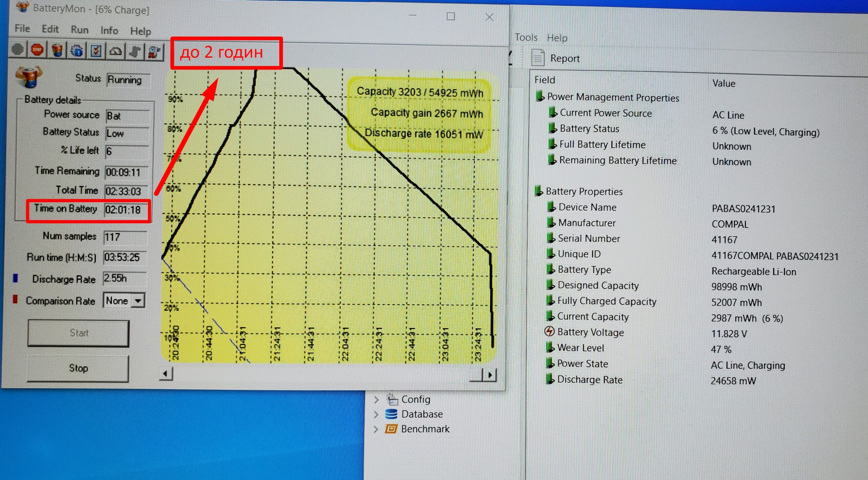Click the red STOP sign toolbar icon

point(37,50)
